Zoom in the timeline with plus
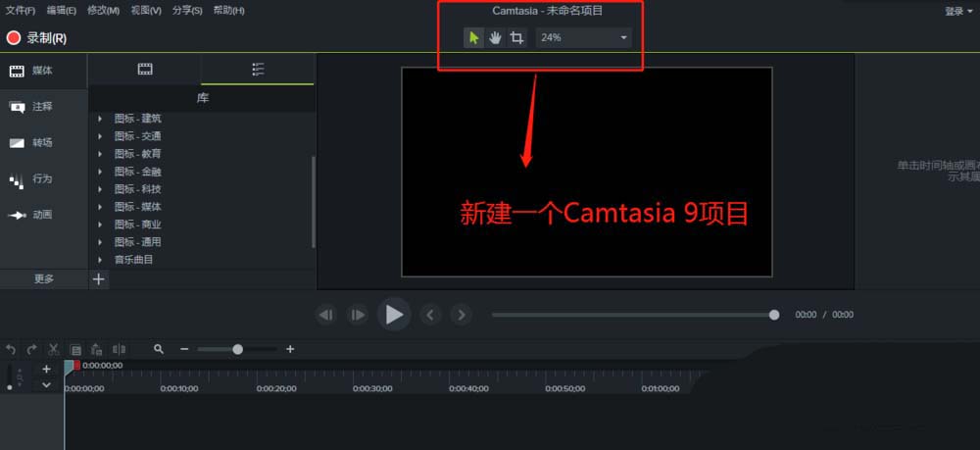Viewport: 980px width, 450px height. [x=290, y=349]
